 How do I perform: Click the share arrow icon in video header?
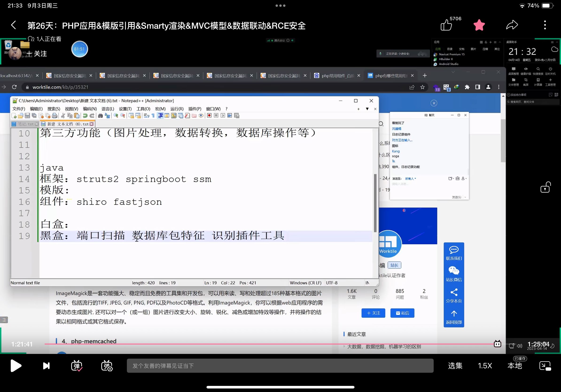tap(512, 25)
